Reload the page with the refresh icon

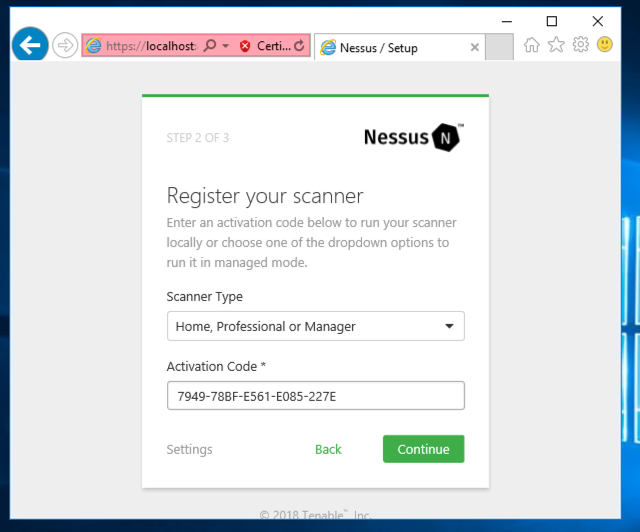pyautogui.click(x=299, y=45)
